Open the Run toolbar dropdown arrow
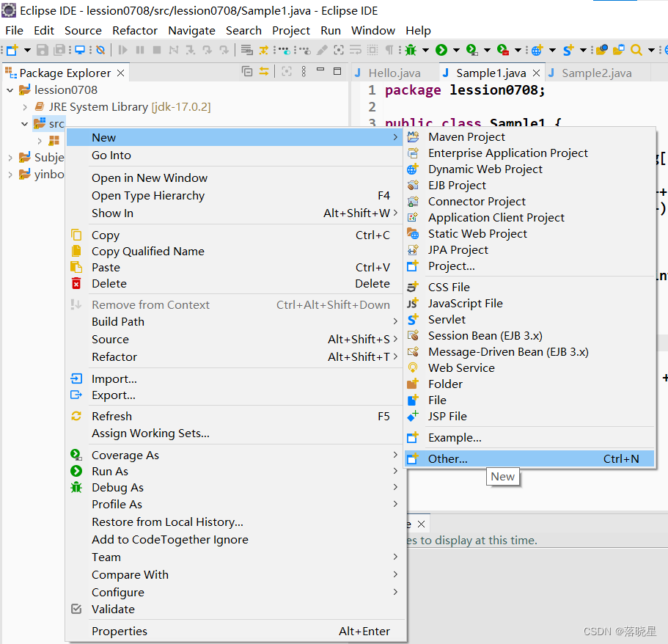The width and height of the screenshot is (668, 644). point(456,50)
